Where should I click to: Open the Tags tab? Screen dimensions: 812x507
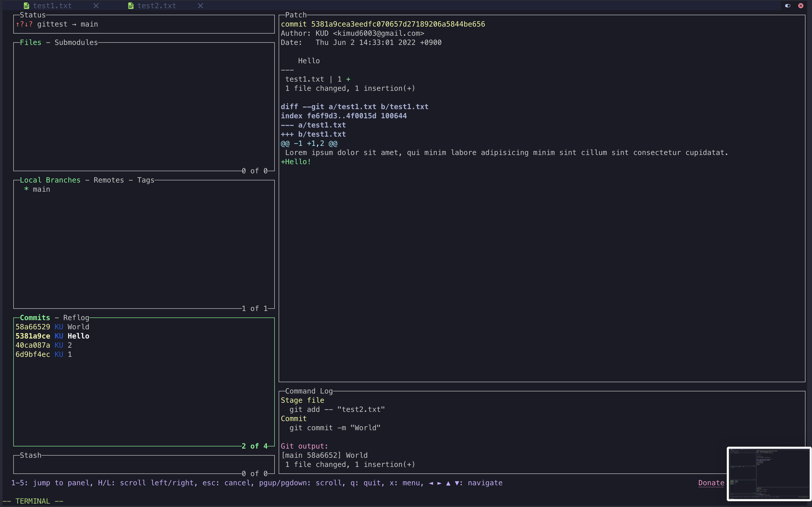(146, 180)
